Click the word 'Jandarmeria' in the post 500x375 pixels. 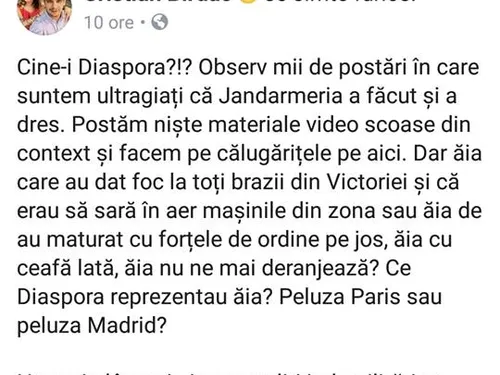pos(281,96)
